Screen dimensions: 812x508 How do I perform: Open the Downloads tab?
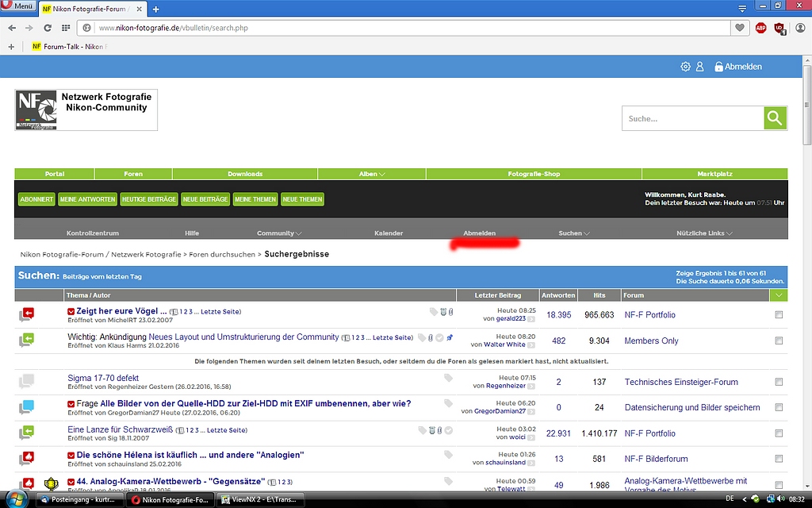tap(245, 174)
